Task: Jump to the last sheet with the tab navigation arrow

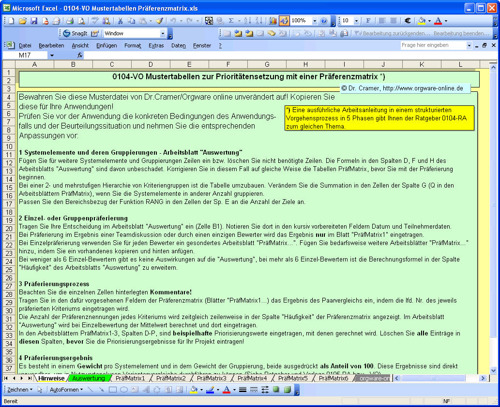Action: [30, 378]
